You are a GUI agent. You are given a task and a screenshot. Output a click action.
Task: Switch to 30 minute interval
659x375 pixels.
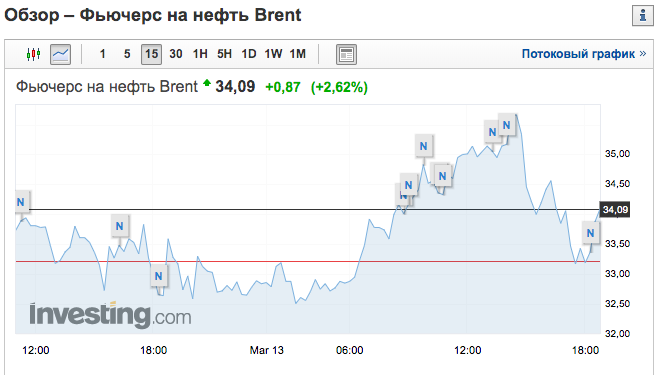176,54
